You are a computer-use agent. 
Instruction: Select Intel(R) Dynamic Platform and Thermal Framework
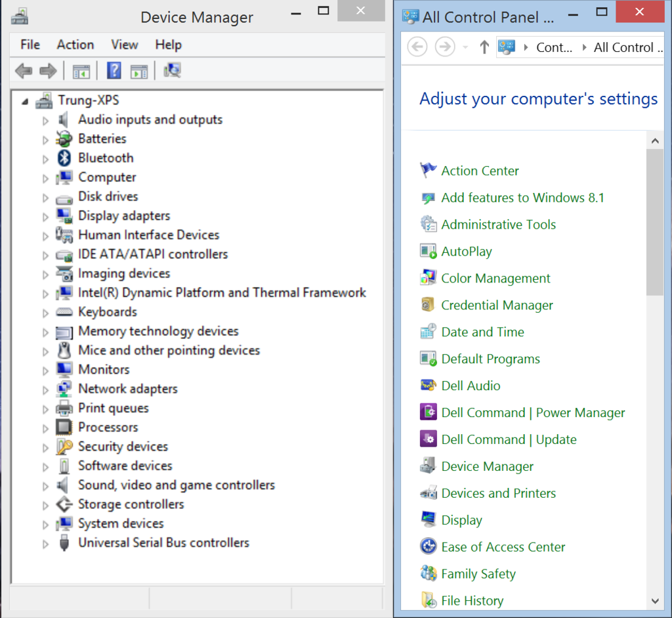coord(222,292)
